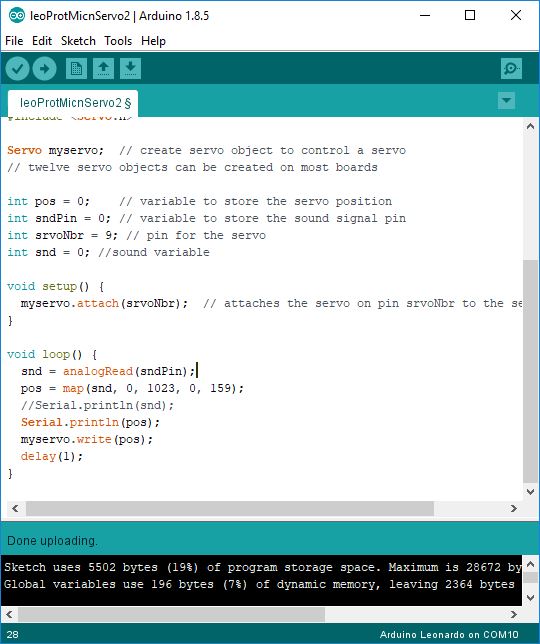Click 'myservo.attach(srvoNbr);' code line
This screenshot has width=540, height=644.
pos(105,304)
